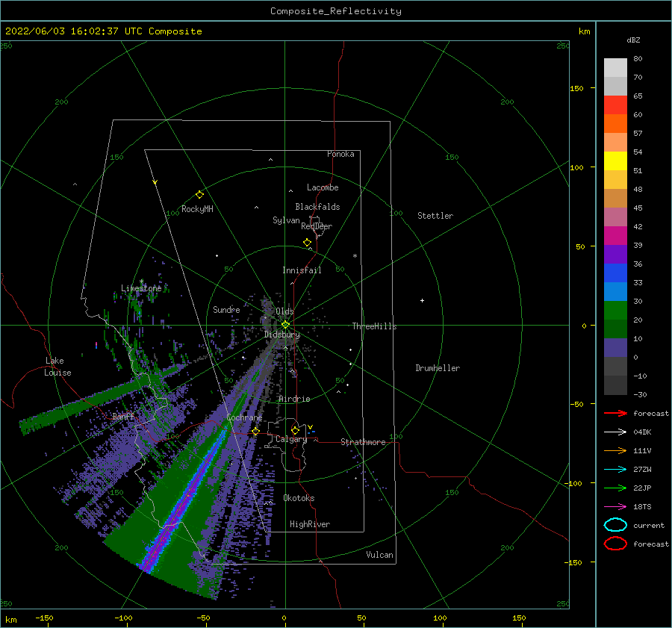Click the white 04DK arrow icon
672x628 pixels.
615,432
